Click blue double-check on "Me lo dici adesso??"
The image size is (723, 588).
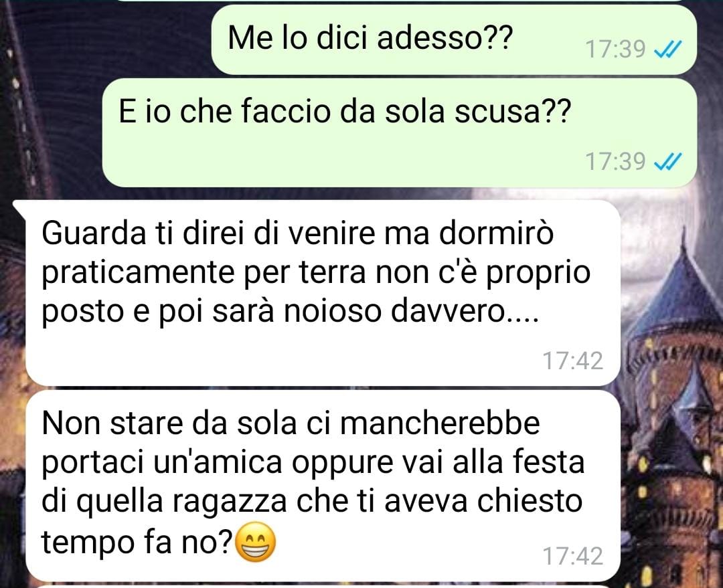667,49
